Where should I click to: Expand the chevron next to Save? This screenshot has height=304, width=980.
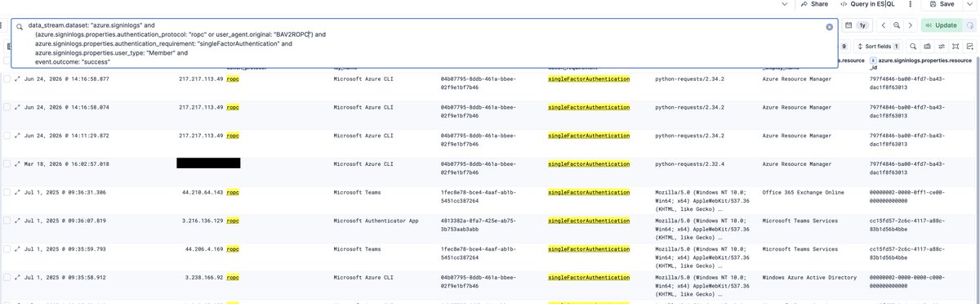(x=969, y=4)
